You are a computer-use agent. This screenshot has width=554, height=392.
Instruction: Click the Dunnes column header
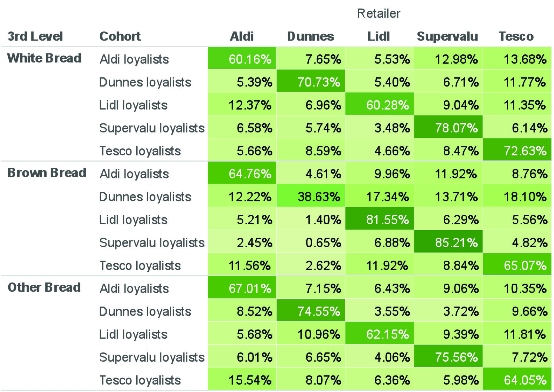311,36
